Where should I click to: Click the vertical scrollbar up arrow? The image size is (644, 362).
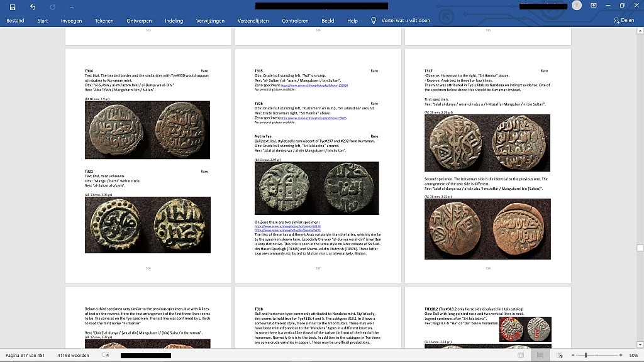(640, 31)
